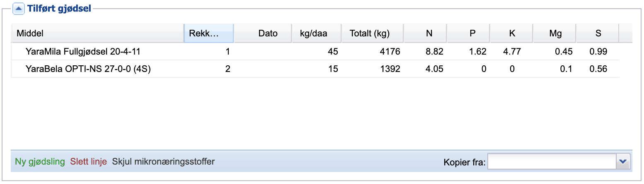
Task: Delete row using Slett linje
Action: click(89, 162)
